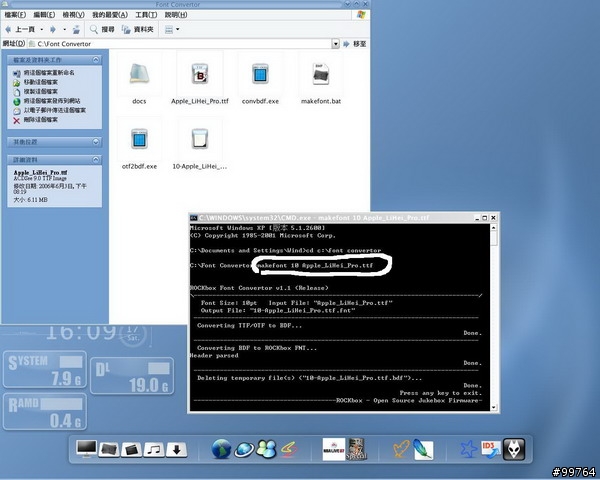Open the black folder icon in the dock
Screen dimensions: 600x480
[131, 450]
